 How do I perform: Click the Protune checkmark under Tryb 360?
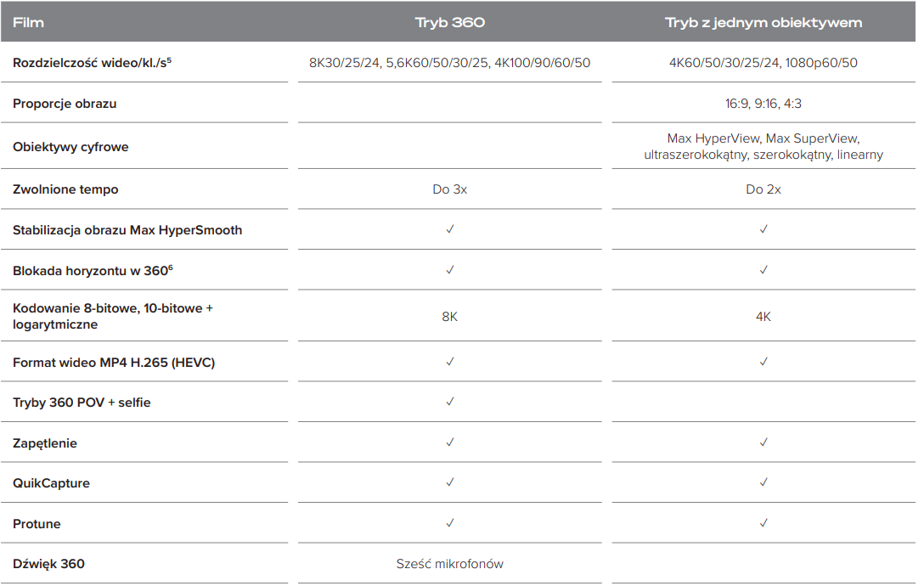tap(449, 523)
